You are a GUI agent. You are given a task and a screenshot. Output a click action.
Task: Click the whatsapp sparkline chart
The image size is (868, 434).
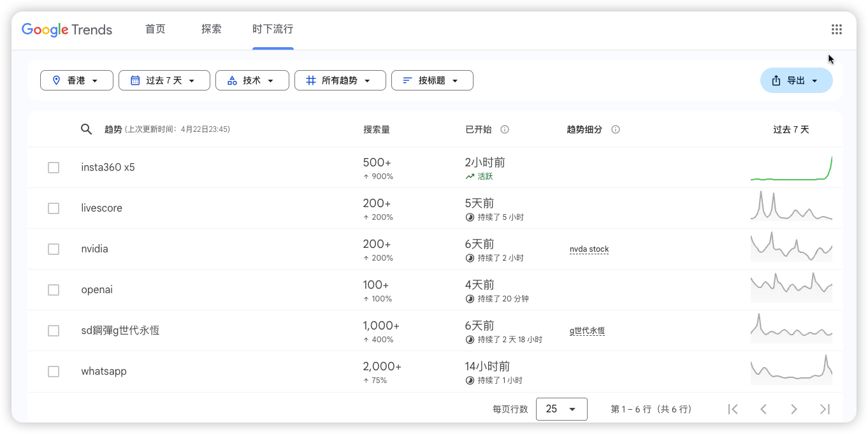pyautogui.click(x=792, y=369)
